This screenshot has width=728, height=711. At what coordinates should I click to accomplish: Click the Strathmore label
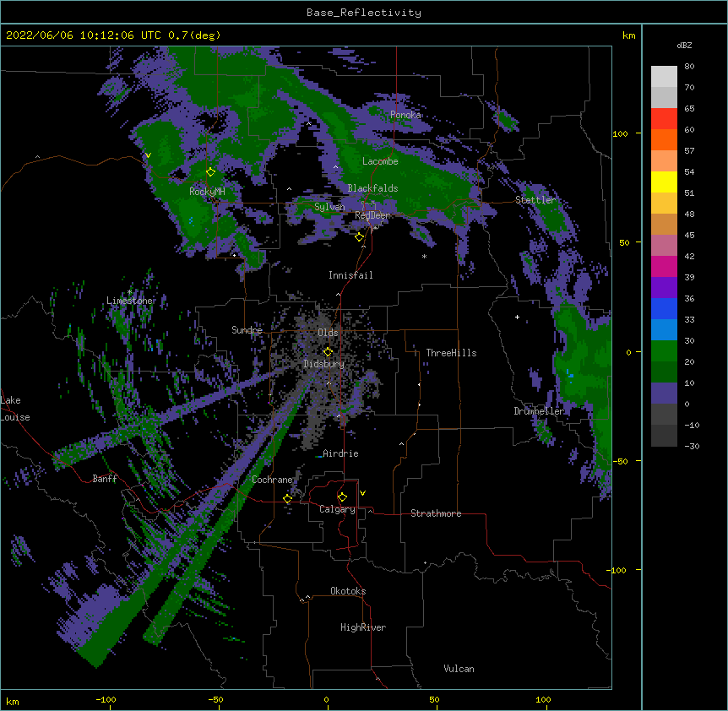436,513
